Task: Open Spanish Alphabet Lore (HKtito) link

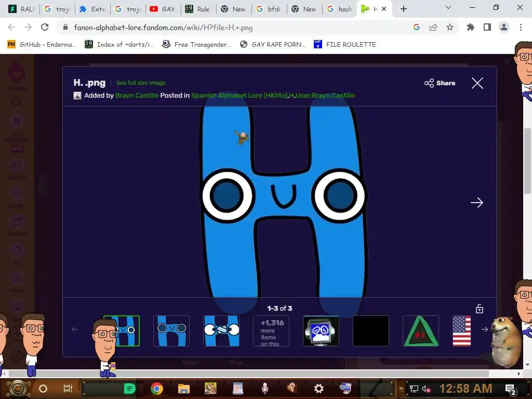Action: [x=239, y=96]
